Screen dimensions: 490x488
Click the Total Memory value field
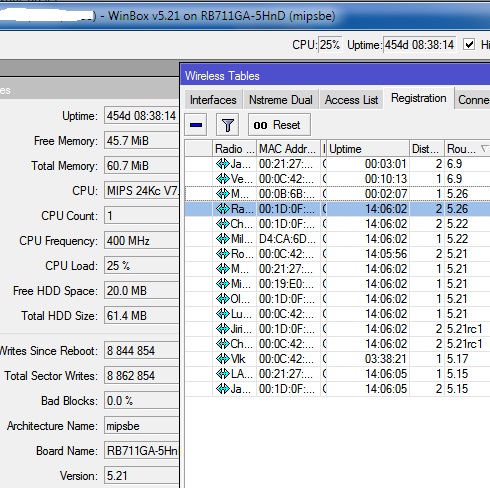pos(142,166)
